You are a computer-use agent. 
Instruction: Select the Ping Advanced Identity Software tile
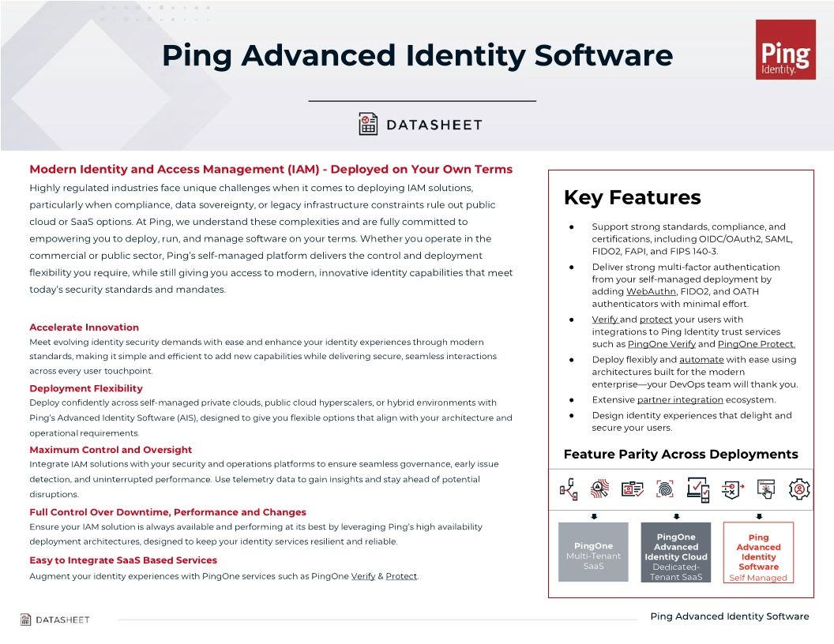[x=758, y=552]
